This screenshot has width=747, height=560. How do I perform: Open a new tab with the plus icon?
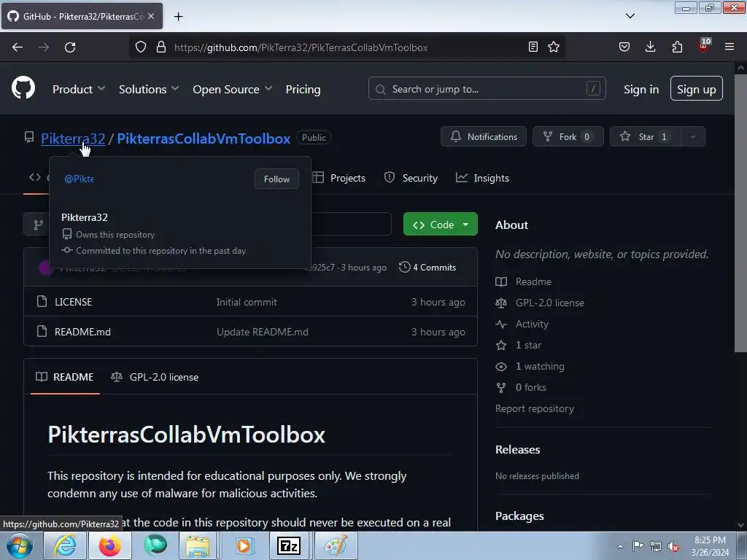[178, 16]
